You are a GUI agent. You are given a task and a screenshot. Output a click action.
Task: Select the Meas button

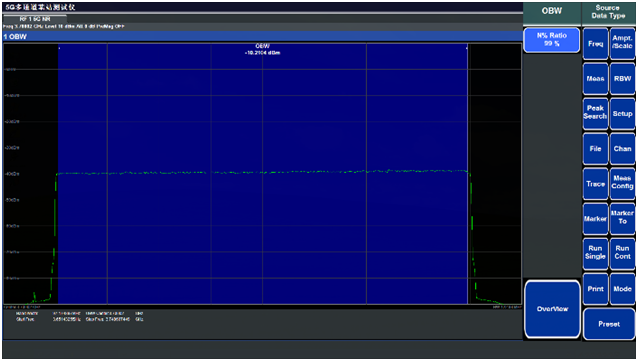595,79
